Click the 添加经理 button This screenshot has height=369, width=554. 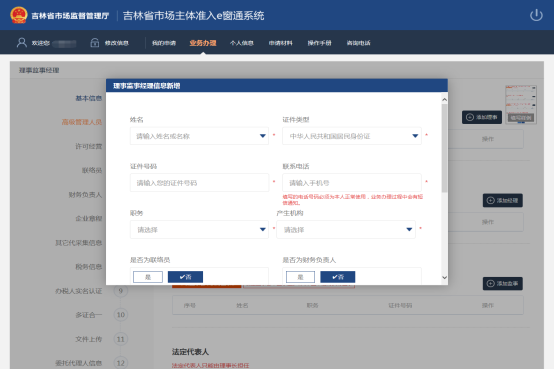click(x=503, y=200)
